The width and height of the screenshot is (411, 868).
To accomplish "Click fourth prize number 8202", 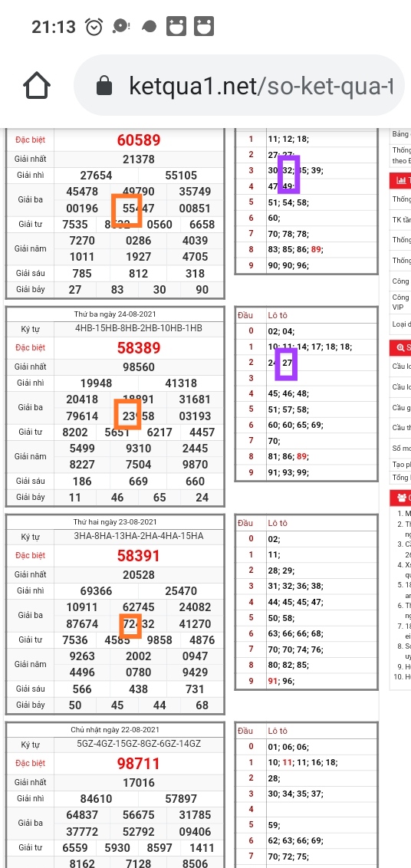I will (75, 432).
